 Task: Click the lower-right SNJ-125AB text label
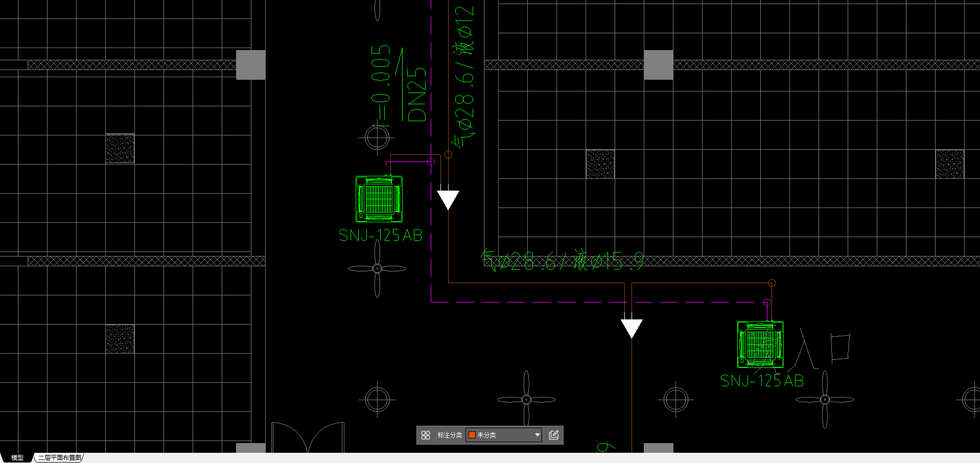pos(762,381)
